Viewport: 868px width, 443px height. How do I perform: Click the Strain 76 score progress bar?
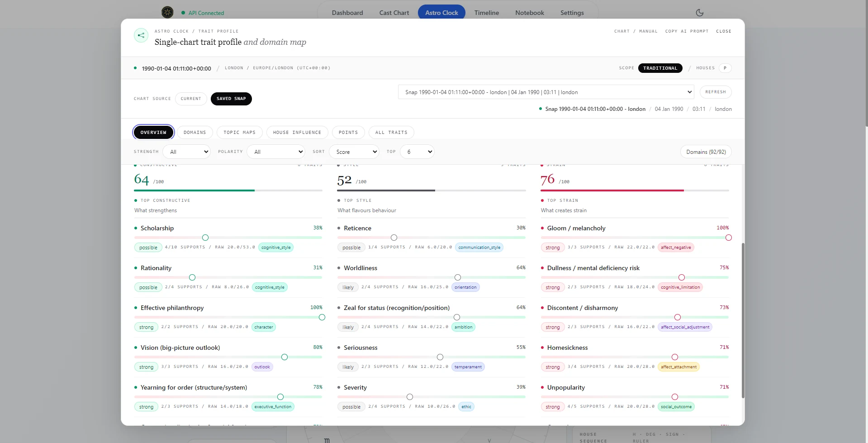coord(635,191)
